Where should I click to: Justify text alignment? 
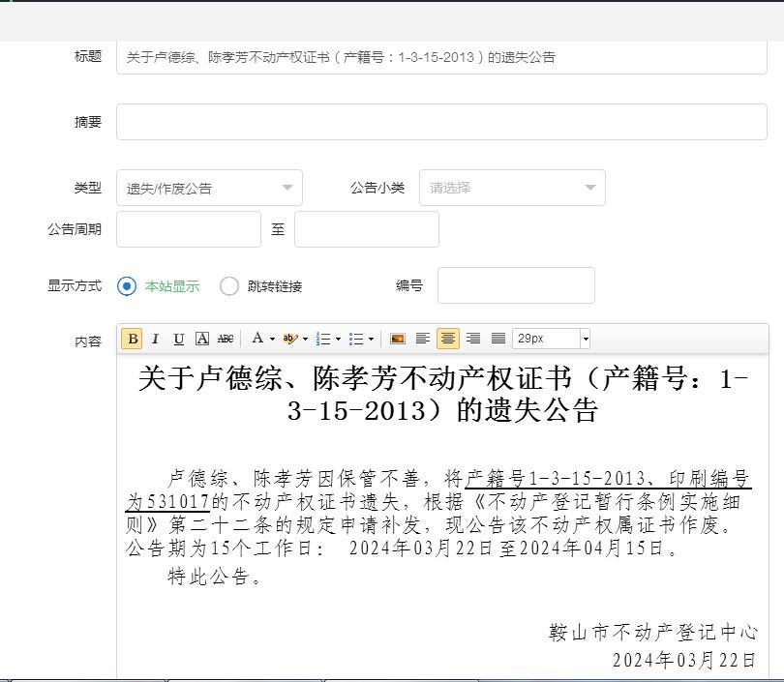(x=498, y=339)
